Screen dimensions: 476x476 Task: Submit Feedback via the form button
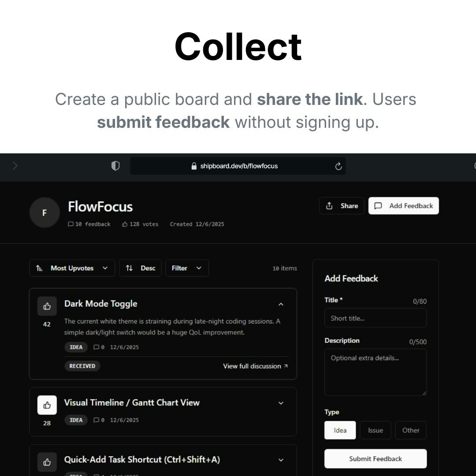pyautogui.click(x=375, y=458)
